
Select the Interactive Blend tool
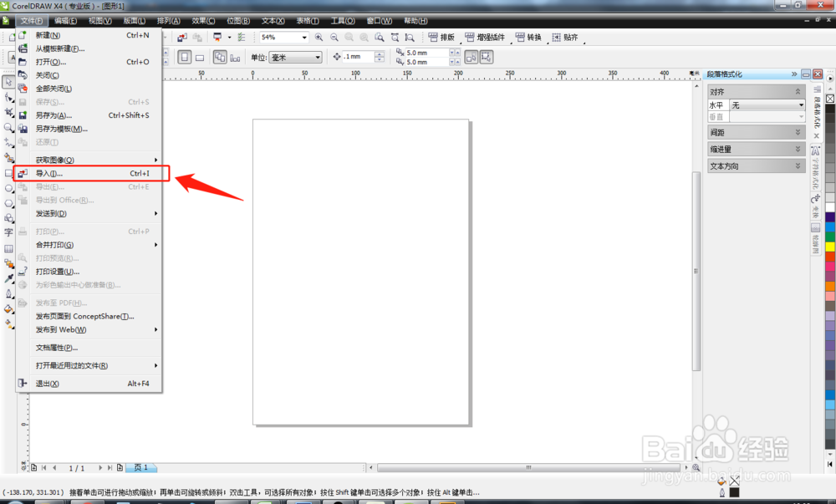click(x=8, y=263)
